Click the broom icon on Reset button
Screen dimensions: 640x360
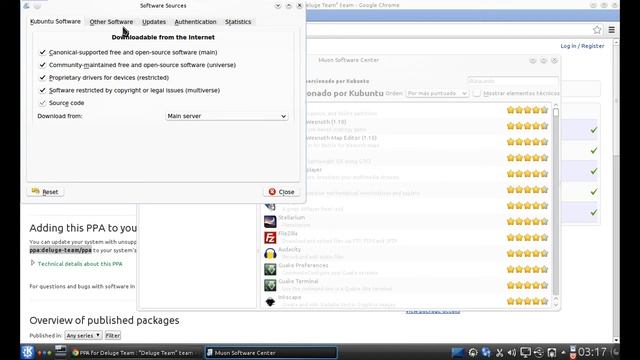coord(36,191)
